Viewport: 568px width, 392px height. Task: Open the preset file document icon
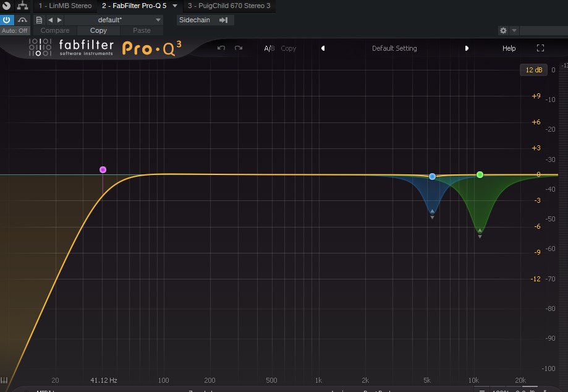[x=39, y=20]
